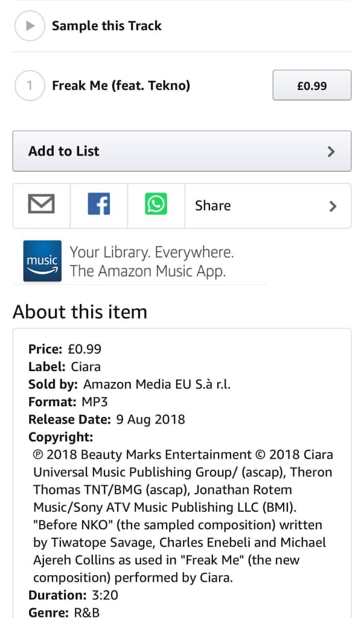Open the Add to List button
Screen dimensions: 364x618
point(182,151)
